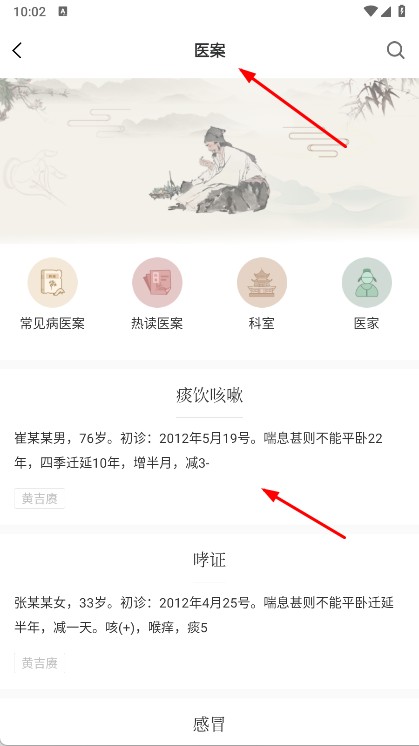Tap the 科室 label text

click(262, 324)
